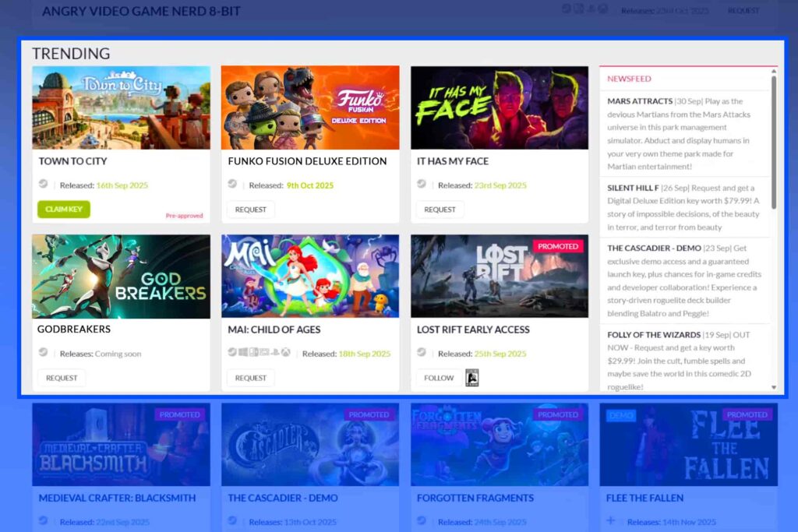This screenshot has width=798, height=532.
Task: Click the Steam icon under Medieval Crafter: Blacksmith
Action: point(44,521)
